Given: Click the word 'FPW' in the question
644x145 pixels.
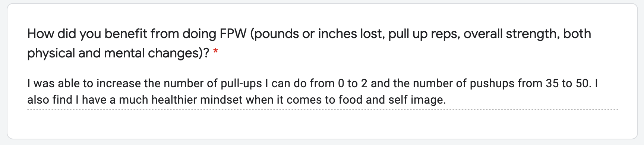Looking at the screenshot, I should click(x=233, y=34).
